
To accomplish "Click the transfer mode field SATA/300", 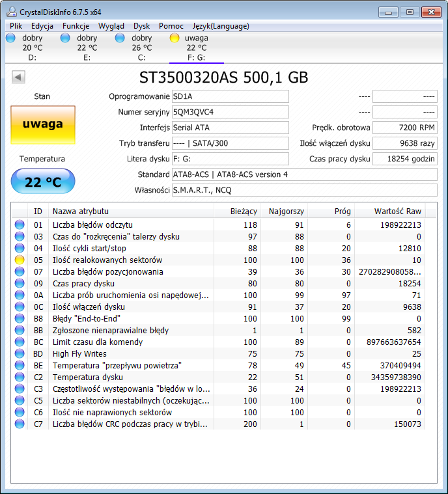I will [x=230, y=143].
